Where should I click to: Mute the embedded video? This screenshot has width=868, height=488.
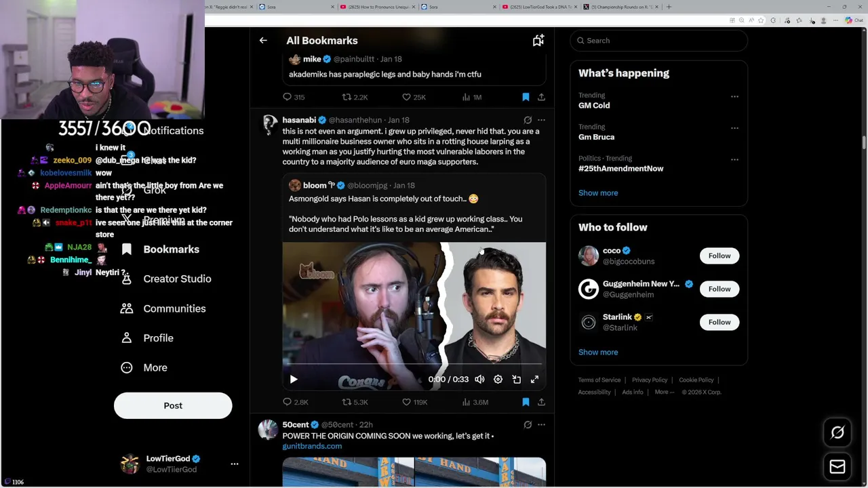479,380
